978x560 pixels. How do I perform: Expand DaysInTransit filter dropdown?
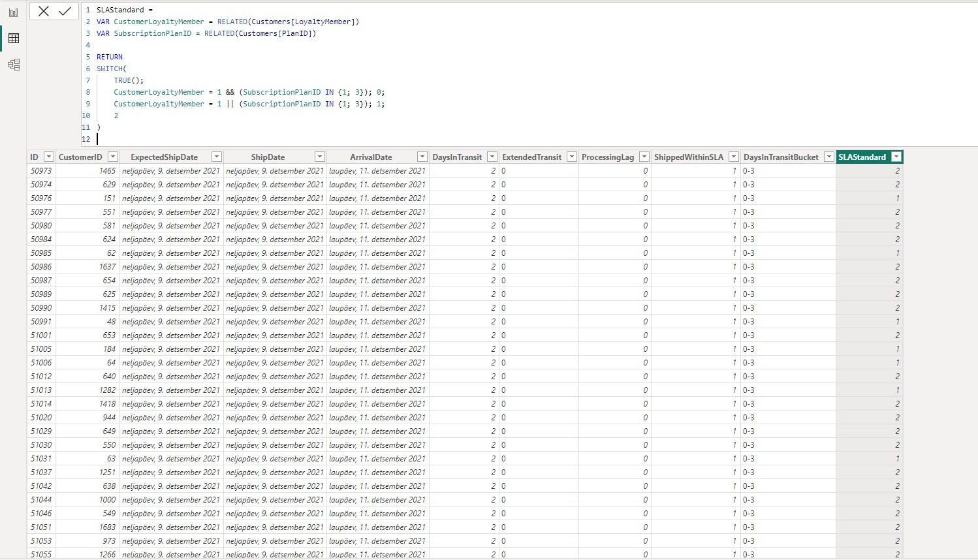[x=492, y=157]
